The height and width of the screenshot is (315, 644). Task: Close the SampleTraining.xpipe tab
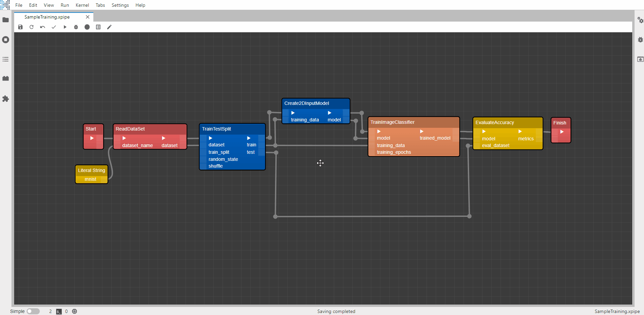[x=88, y=17]
